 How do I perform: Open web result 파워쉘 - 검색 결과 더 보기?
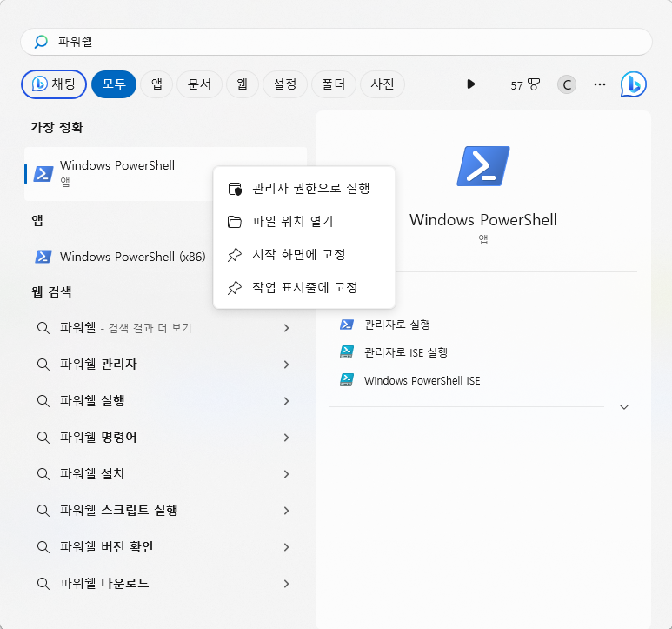pyautogui.click(x=165, y=328)
